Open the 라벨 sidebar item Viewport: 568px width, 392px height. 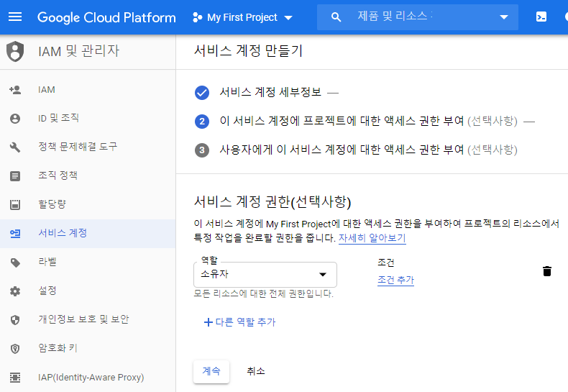click(88, 263)
